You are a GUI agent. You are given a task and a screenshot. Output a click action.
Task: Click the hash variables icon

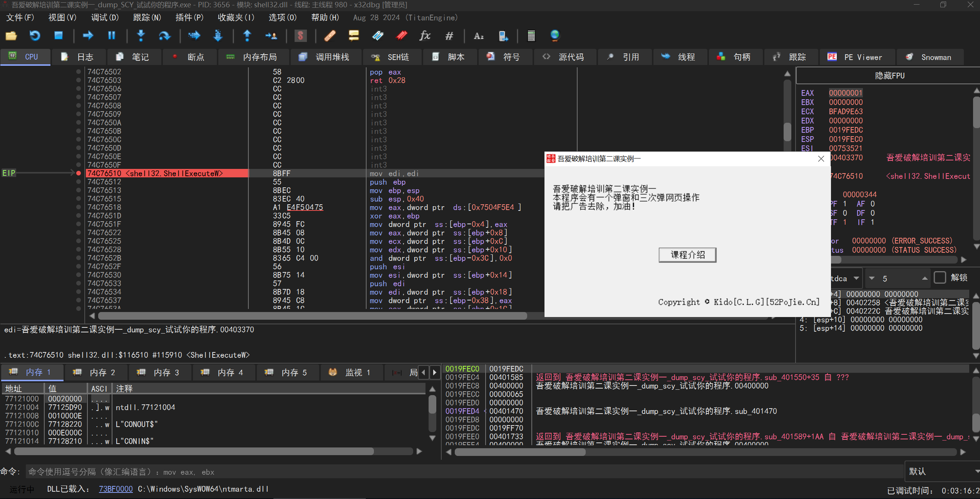pos(449,36)
